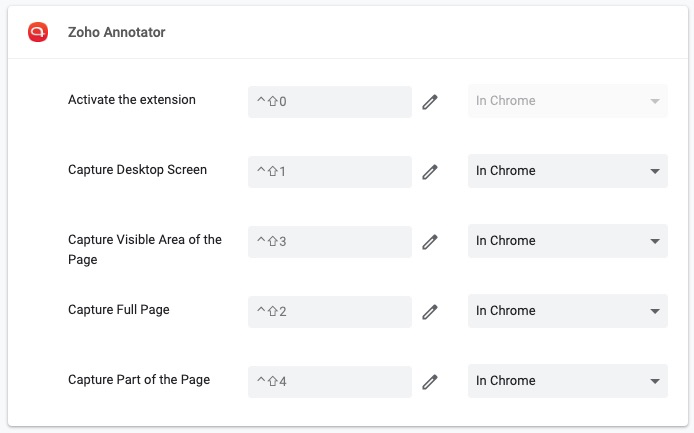
Task: Click the Zoho Annotator title text
Action: click(116, 32)
